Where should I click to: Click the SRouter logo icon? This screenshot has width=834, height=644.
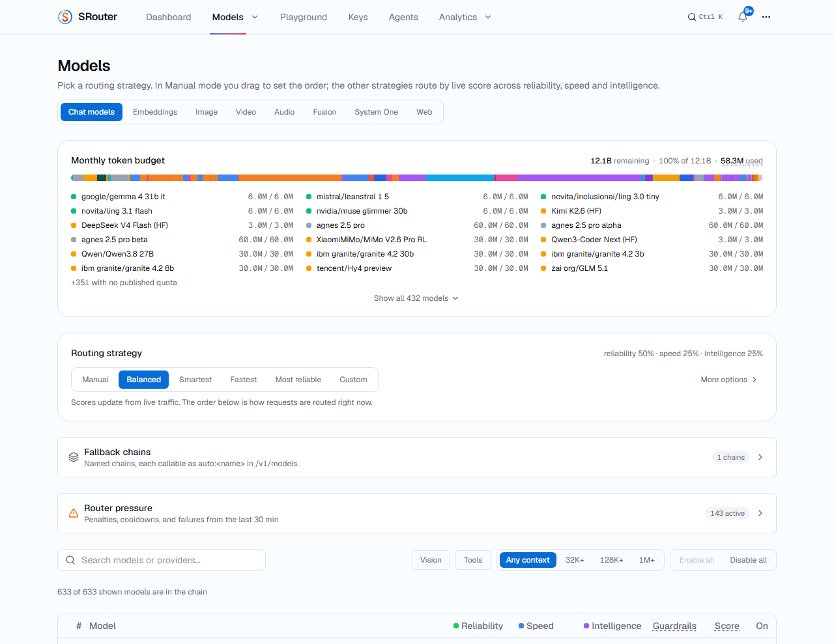click(65, 17)
